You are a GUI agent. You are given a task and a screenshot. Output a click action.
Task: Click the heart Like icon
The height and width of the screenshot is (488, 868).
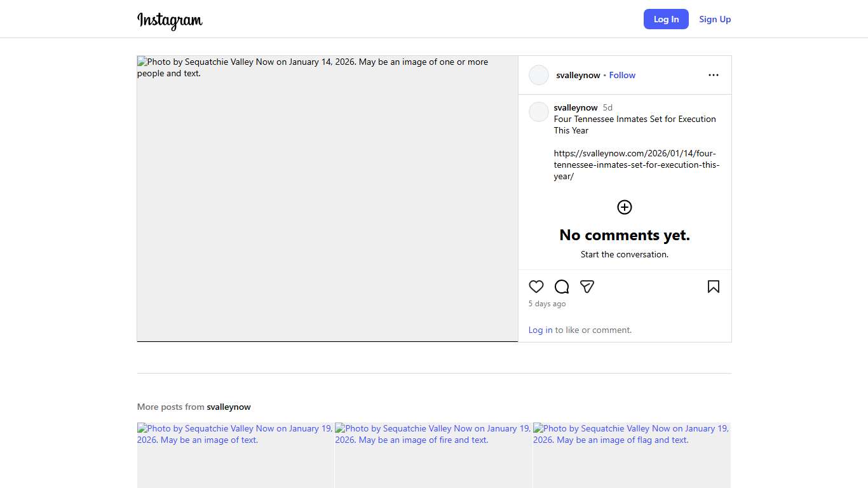536,287
